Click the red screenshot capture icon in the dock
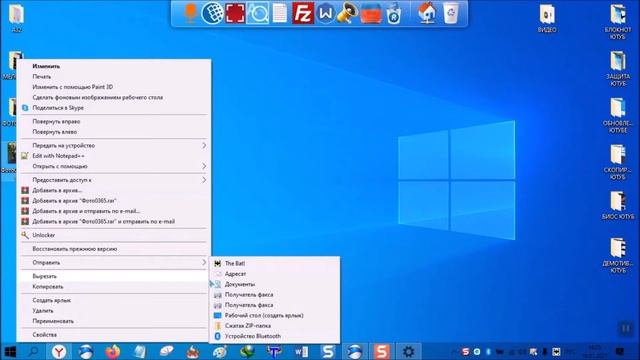Screen dimensions: 640x360 236,13
